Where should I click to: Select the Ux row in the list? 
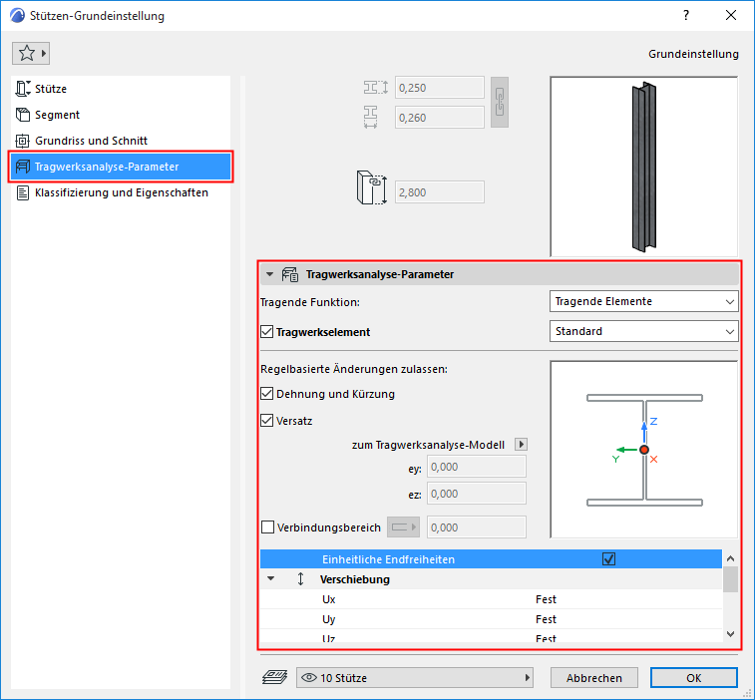pos(491,599)
